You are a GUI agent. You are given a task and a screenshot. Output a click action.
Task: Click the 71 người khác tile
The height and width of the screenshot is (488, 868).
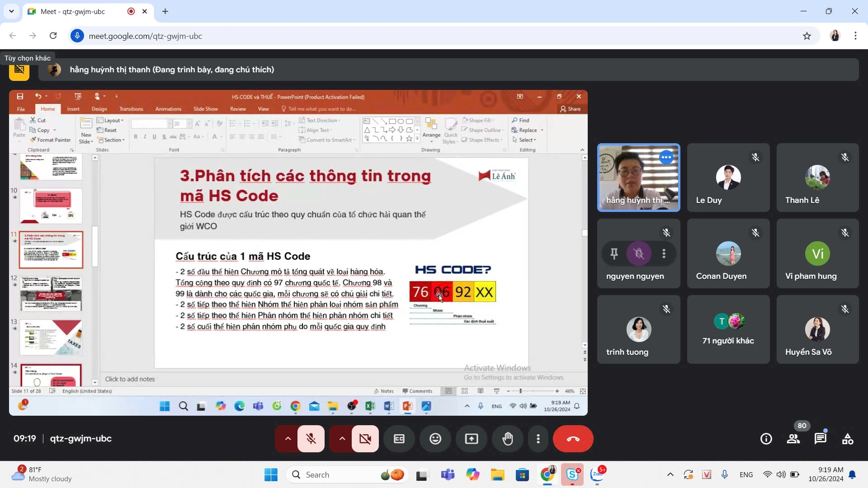click(x=728, y=329)
